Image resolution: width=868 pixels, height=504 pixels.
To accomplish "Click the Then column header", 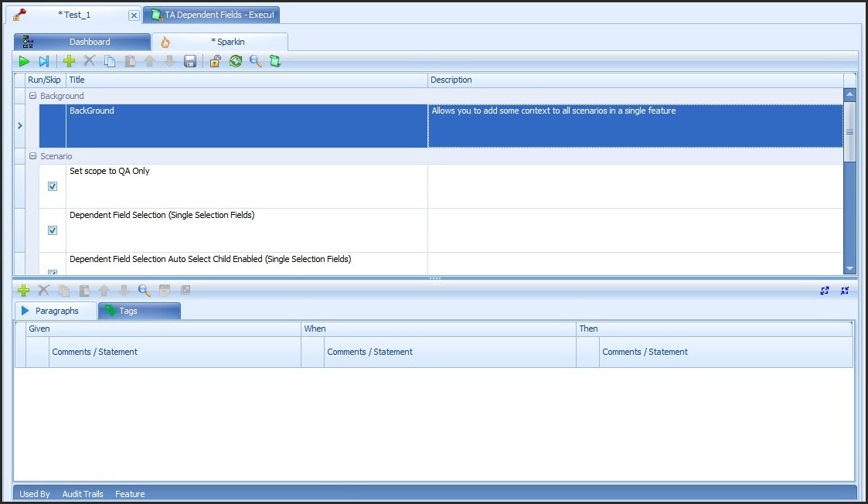I will (x=714, y=329).
